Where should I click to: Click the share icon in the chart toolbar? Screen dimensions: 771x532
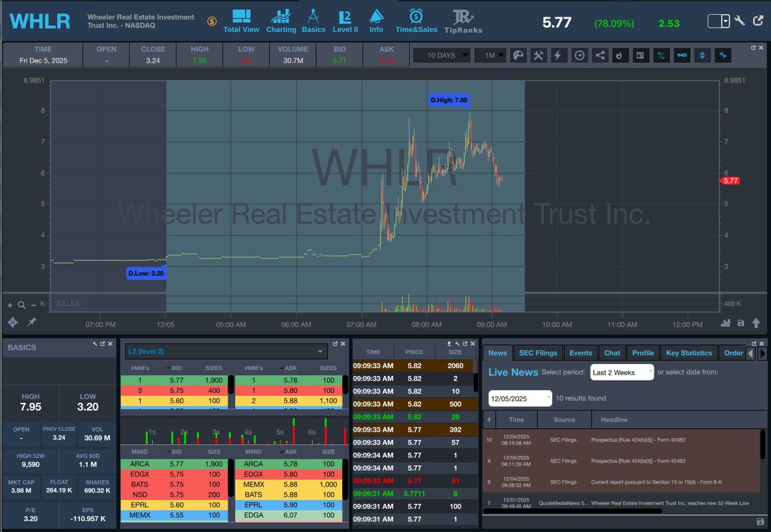tap(600, 55)
